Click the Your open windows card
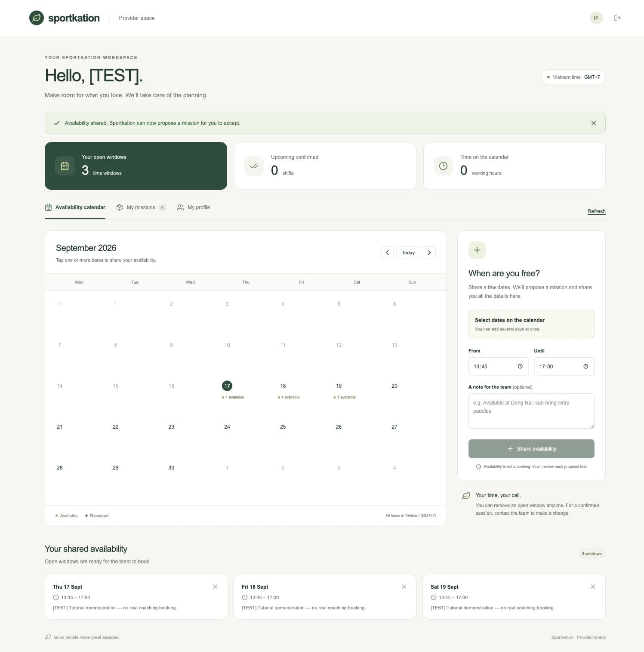This screenshot has width=644, height=652. [136, 166]
